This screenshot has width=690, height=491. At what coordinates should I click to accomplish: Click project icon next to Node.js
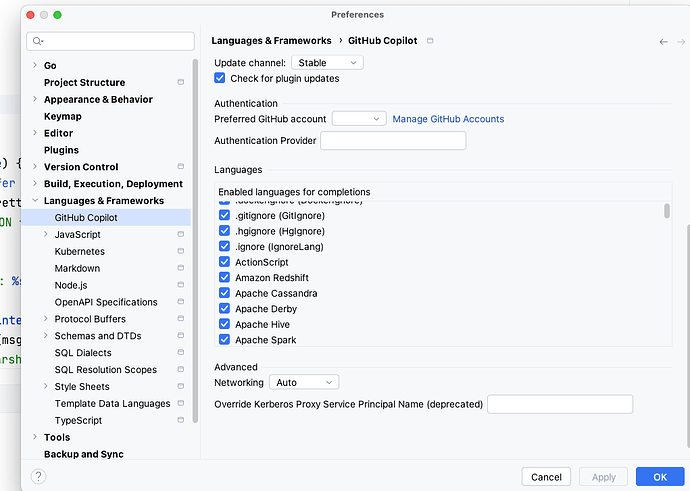pos(180,285)
